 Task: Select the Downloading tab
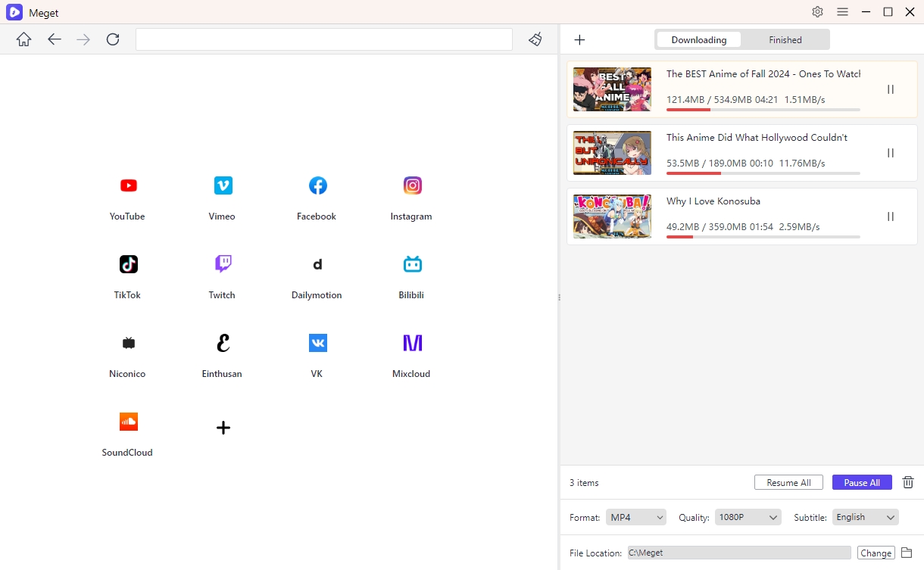[698, 40]
